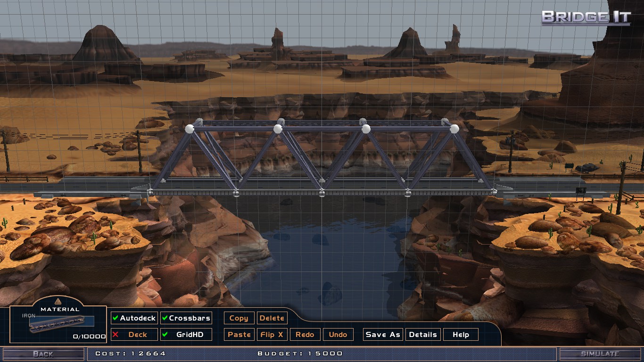Open the Save As dialog
Image resolution: width=644 pixels, height=362 pixels.
383,335
